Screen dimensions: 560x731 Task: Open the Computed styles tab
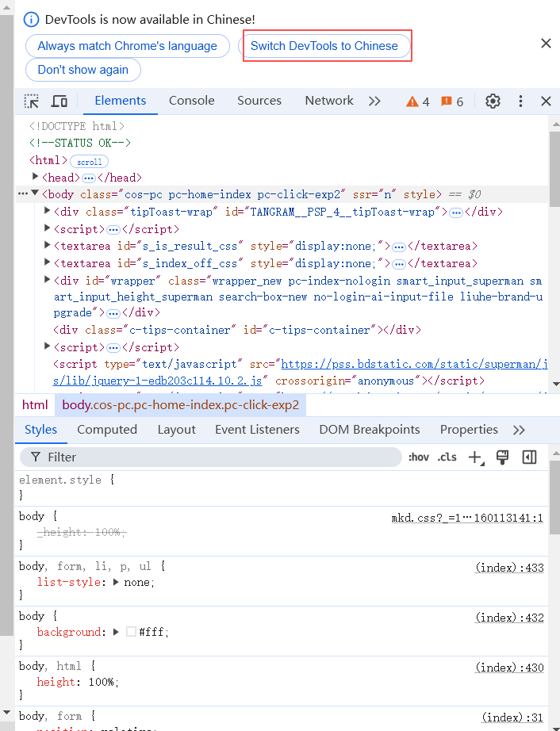[x=107, y=430]
